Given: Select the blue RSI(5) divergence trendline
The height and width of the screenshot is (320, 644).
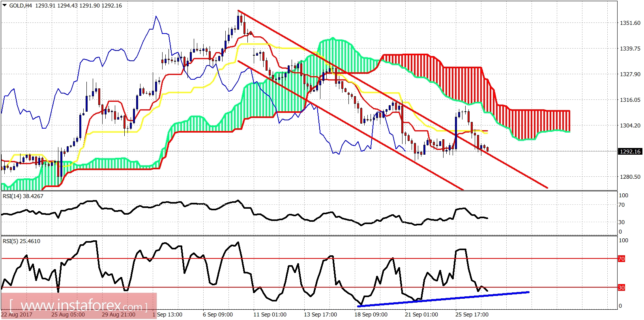Looking at the screenshot, I should pos(443,299).
